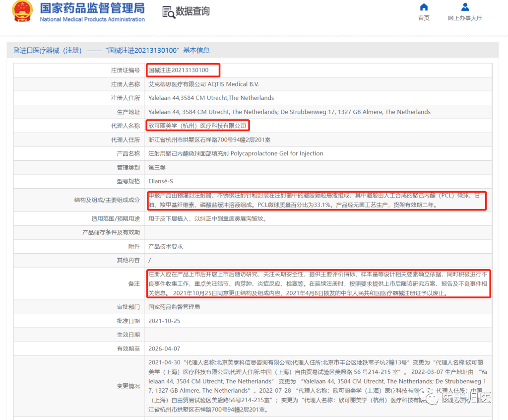Viewport: 508px width, 420px height.
Task: Click the 变更情况 change history text
Action: (x=317, y=386)
